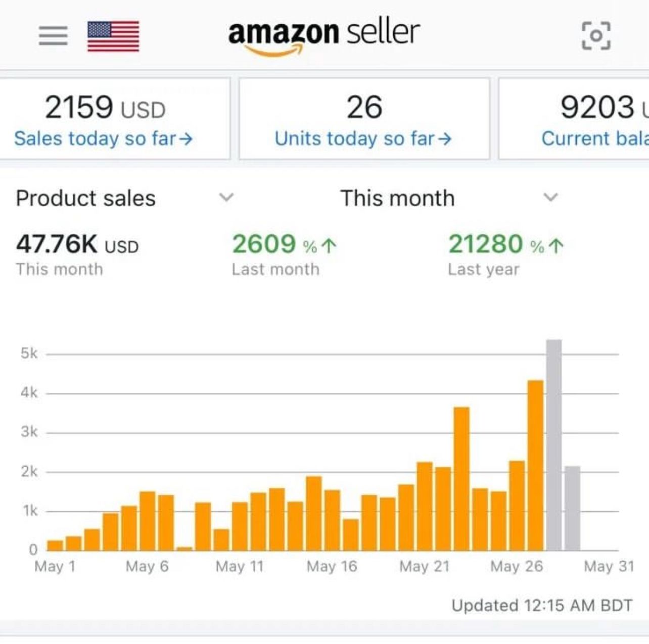Tap the US flag marketplace icon

[113, 36]
